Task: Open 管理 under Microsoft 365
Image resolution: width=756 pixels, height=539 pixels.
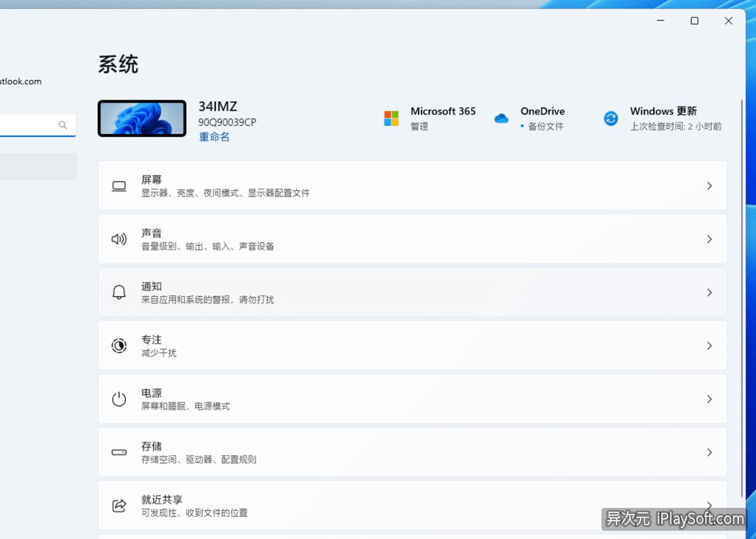Action: click(419, 126)
